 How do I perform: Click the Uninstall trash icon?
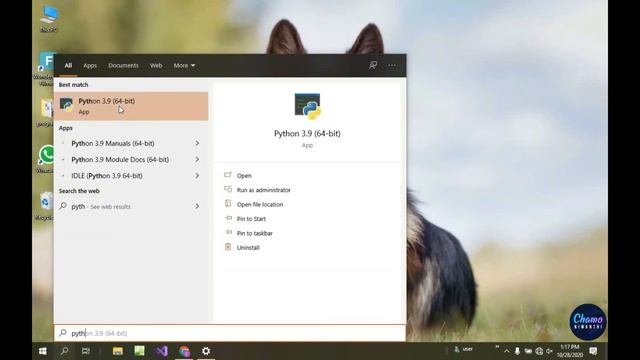[x=228, y=247]
